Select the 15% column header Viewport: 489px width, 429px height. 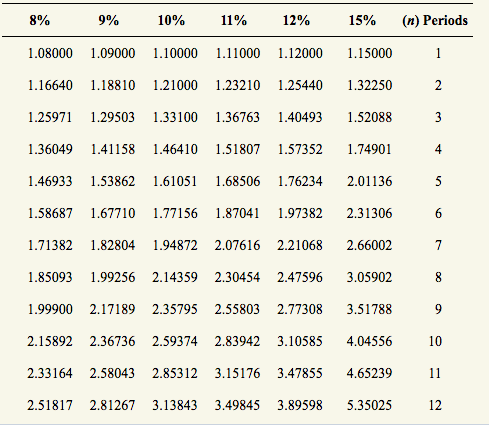coord(362,21)
